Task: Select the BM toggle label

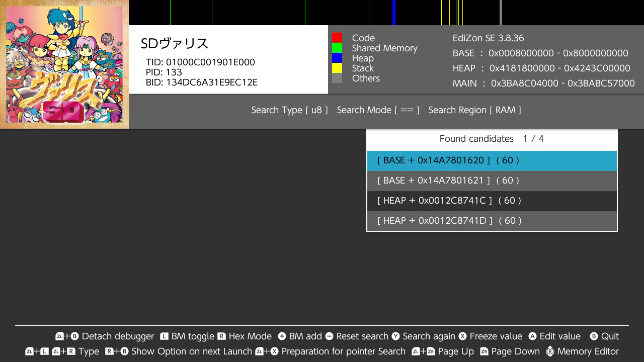Action: tap(193, 336)
